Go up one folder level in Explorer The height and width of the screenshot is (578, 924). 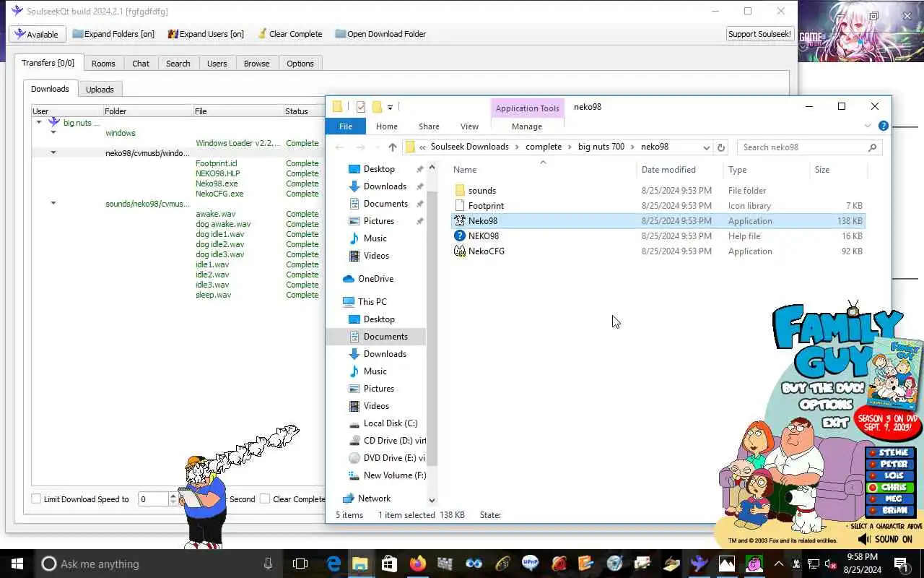(392, 147)
